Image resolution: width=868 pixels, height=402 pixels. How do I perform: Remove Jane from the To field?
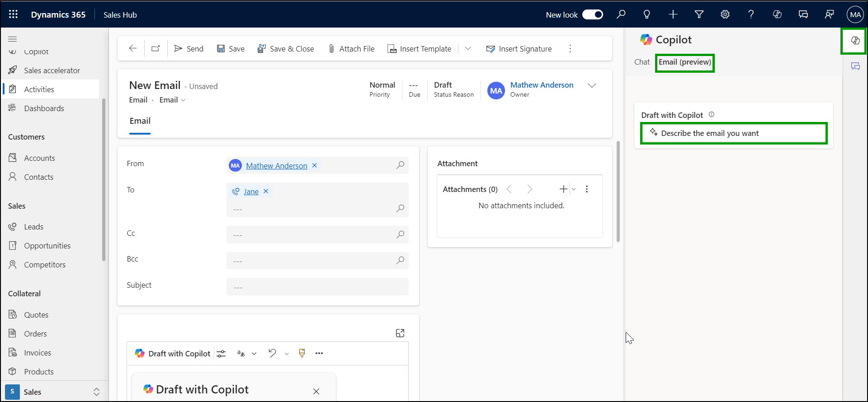(x=266, y=191)
